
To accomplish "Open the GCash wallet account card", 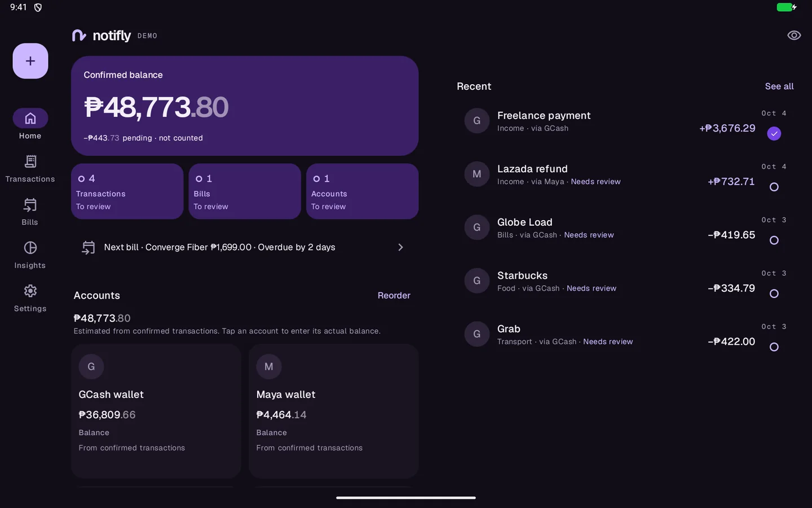I will pyautogui.click(x=156, y=411).
